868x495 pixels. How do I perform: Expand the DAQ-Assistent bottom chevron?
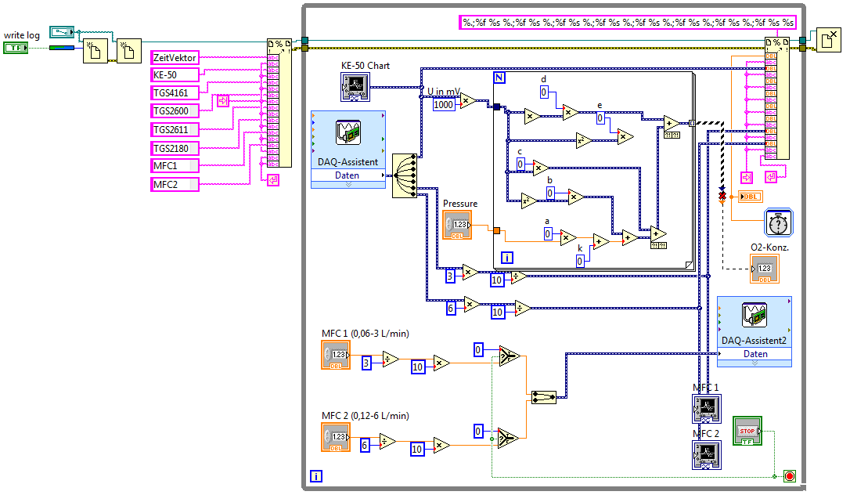point(348,185)
